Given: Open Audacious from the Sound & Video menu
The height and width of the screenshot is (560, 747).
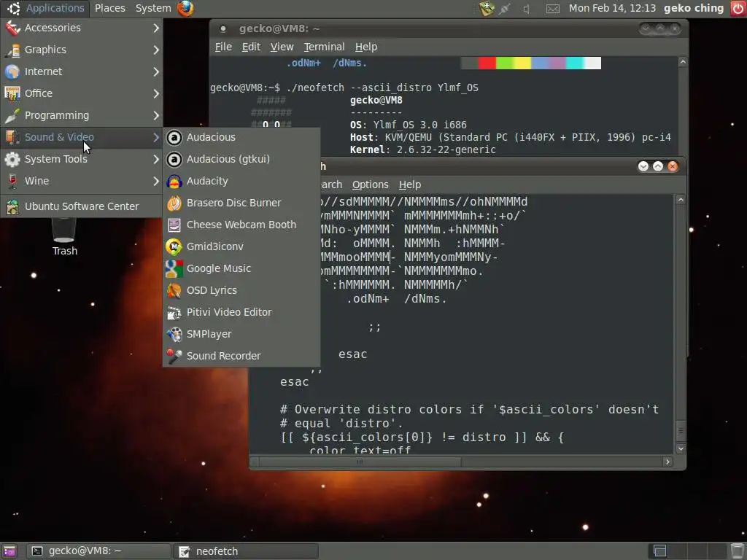Looking at the screenshot, I should [241, 137].
